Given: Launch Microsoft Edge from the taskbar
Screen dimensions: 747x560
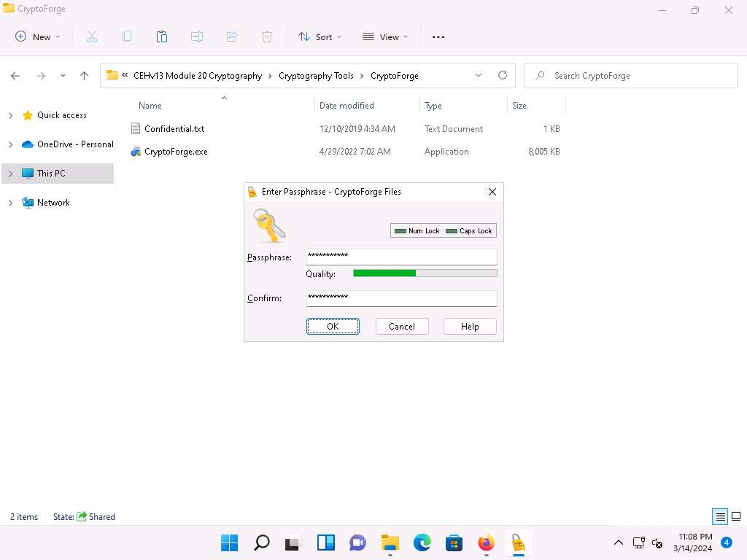Looking at the screenshot, I should 422,542.
